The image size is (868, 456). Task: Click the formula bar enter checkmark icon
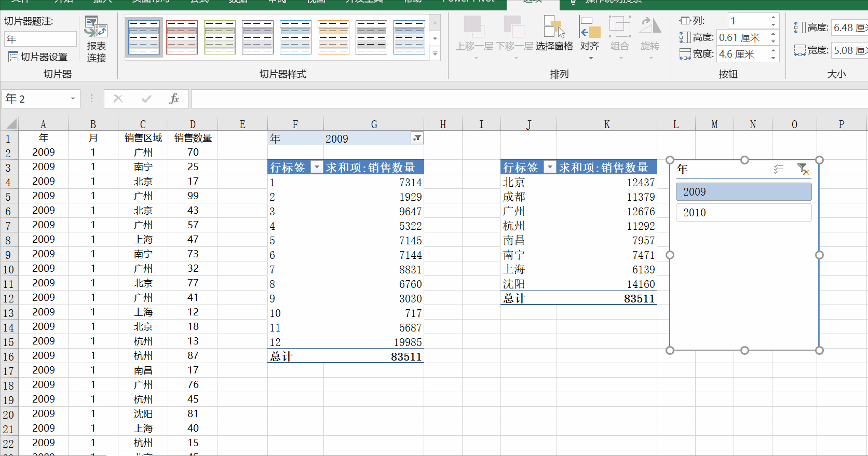[146, 99]
